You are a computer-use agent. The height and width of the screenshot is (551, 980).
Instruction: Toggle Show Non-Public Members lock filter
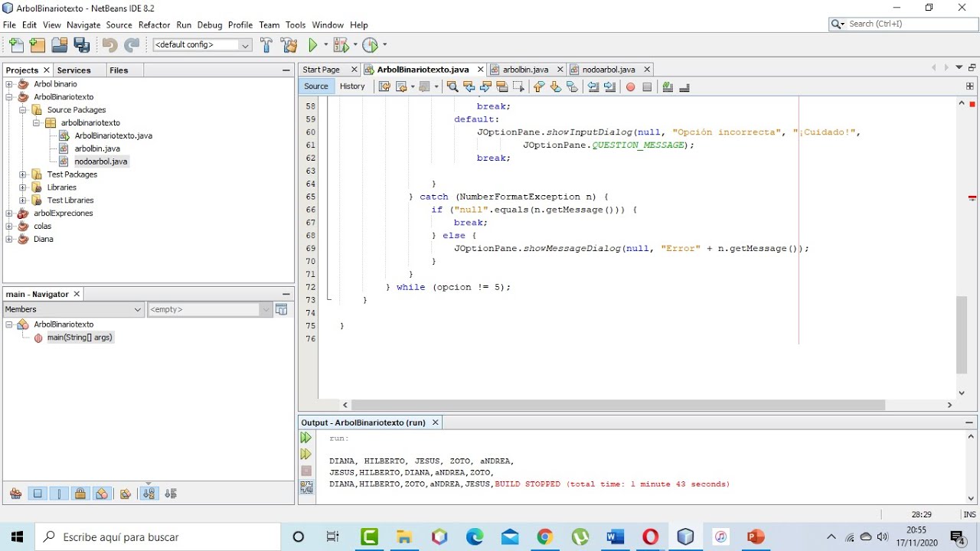click(x=80, y=494)
